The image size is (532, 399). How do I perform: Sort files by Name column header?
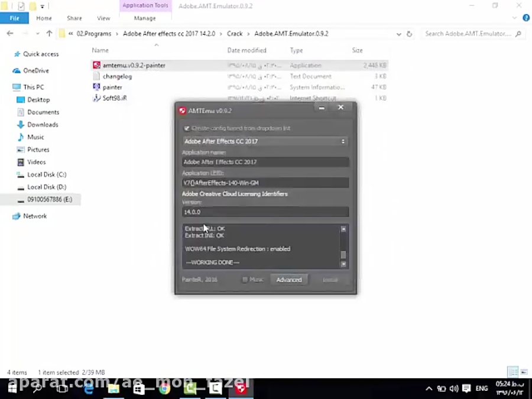coord(100,50)
